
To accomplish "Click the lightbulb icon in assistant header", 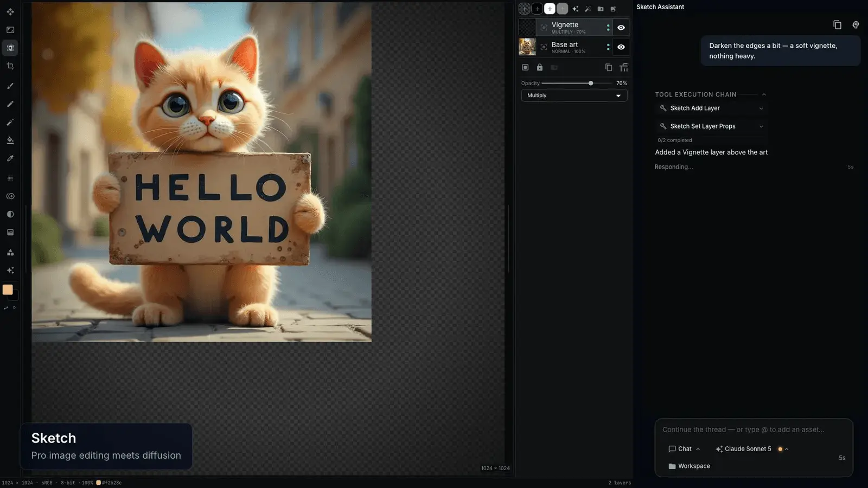I will 856,25.
